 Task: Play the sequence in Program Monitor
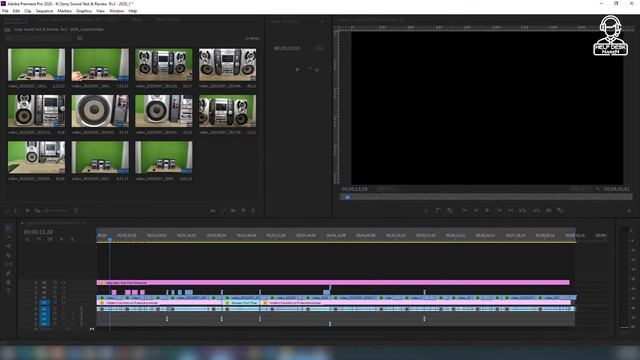coord(487,211)
